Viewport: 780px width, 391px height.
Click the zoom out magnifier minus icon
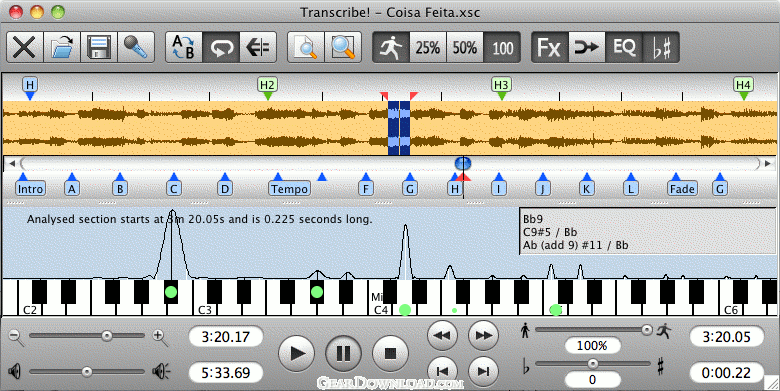pyautogui.click(x=16, y=337)
